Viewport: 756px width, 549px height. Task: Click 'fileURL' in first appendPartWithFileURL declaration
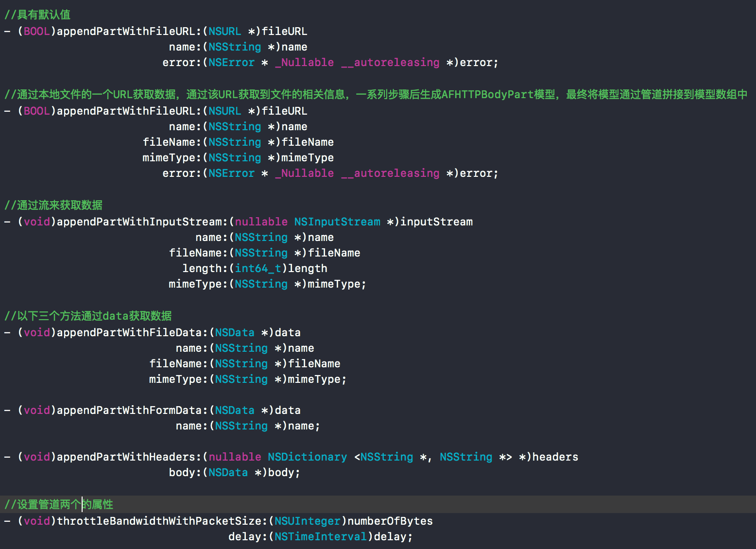pos(284,31)
